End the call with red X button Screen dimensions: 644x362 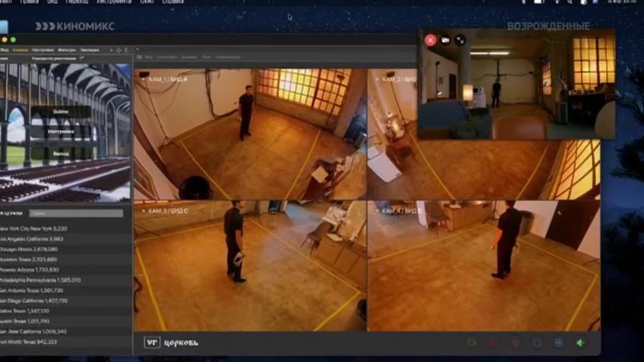[x=431, y=40]
